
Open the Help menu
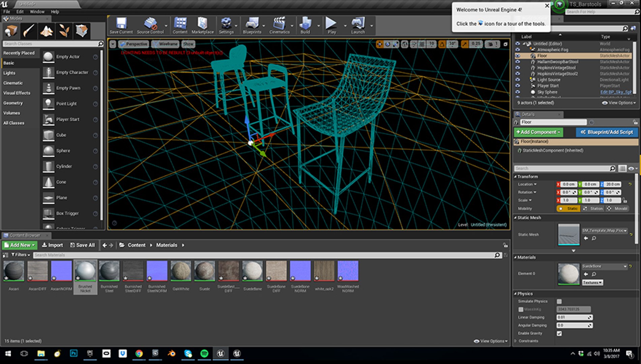click(55, 11)
